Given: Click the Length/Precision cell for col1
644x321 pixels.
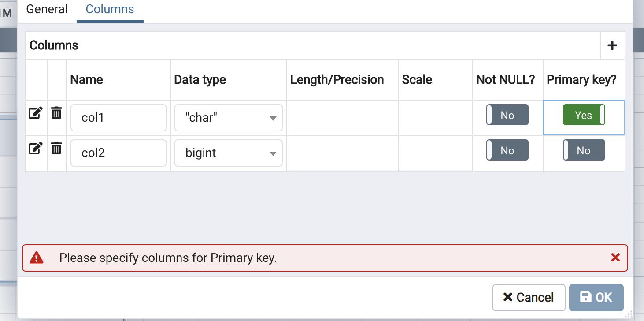Looking at the screenshot, I should 342,118.
